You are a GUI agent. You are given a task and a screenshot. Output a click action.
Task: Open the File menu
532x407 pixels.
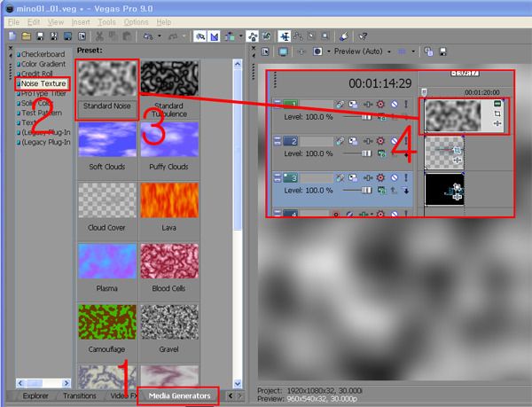point(13,22)
